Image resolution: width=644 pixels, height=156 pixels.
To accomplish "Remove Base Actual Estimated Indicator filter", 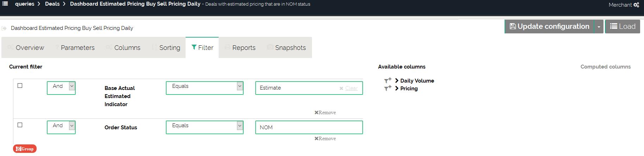I will click(325, 112).
